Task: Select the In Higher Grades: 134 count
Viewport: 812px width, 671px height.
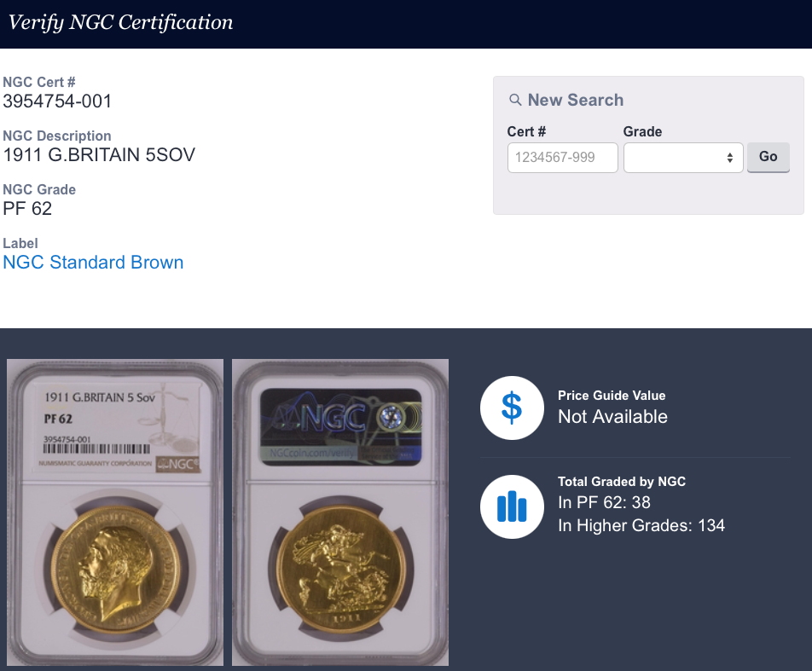Action: point(641,525)
